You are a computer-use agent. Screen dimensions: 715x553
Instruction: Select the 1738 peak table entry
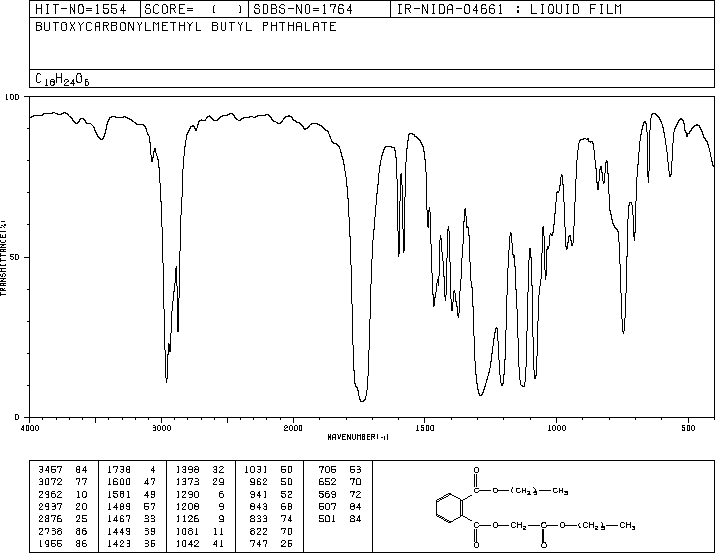click(131, 470)
